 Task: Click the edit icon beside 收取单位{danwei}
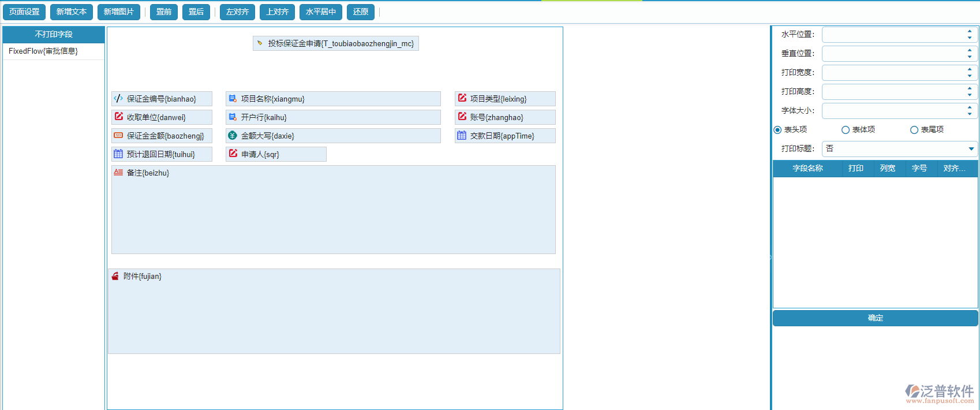pyautogui.click(x=118, y=117)
